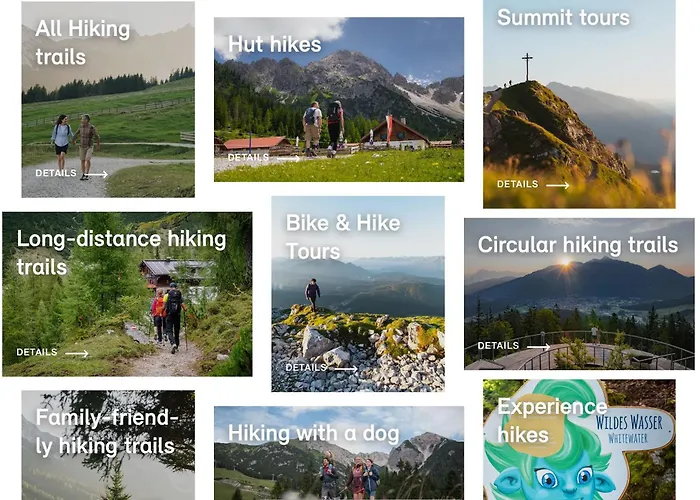Open DETAILS link on Hut hikes

[x=248, y=158]
